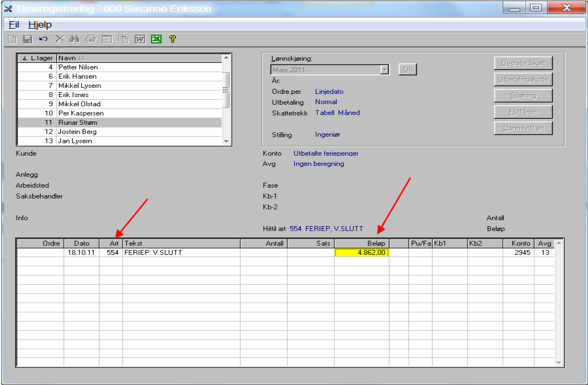
Task: Open the Fil menu
Action: click(14, 25)
